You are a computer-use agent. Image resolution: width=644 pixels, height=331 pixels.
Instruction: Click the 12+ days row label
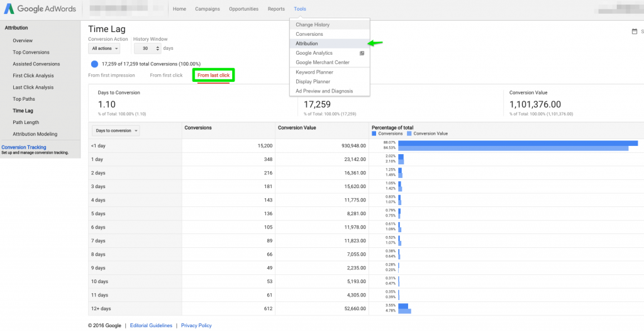101,308
